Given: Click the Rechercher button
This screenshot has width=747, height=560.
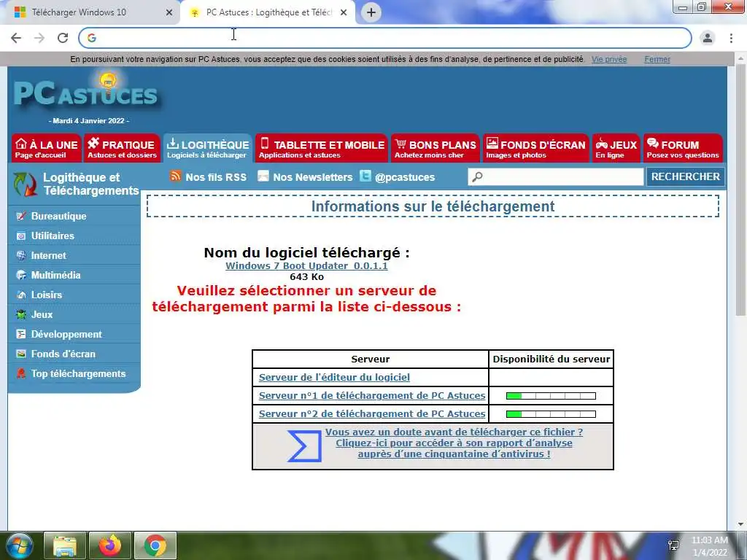Looking at the screenshot, I should tap(686, 176).
